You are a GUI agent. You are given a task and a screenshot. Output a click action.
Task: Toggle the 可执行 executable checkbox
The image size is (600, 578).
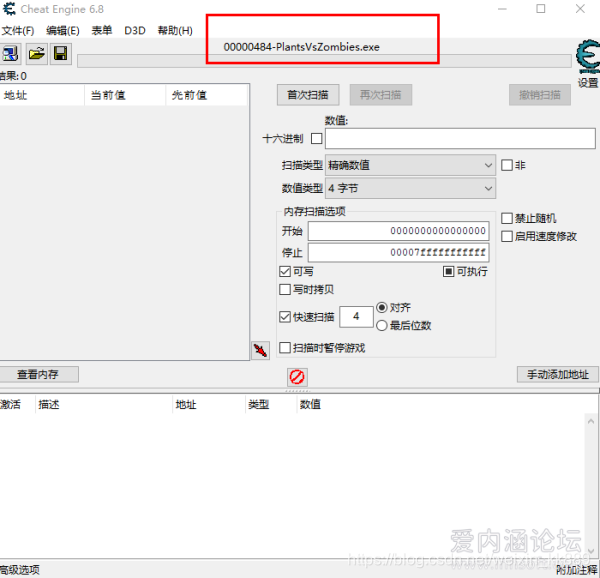pos(448,272)
